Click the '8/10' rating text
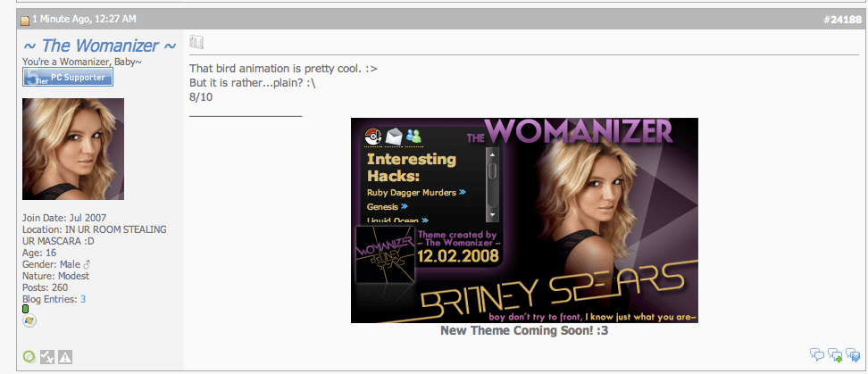Viewport: 868px width, 374px height. (201, 97)
